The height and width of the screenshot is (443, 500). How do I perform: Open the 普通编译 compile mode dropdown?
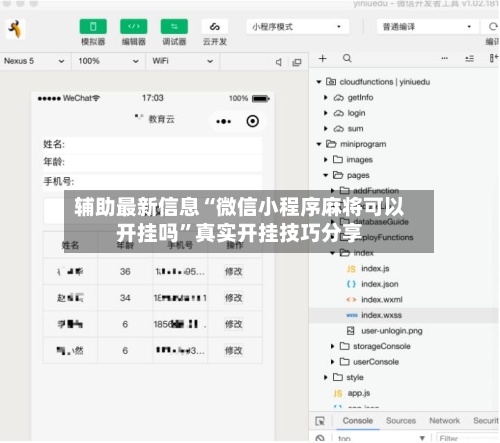pos(428,27)
